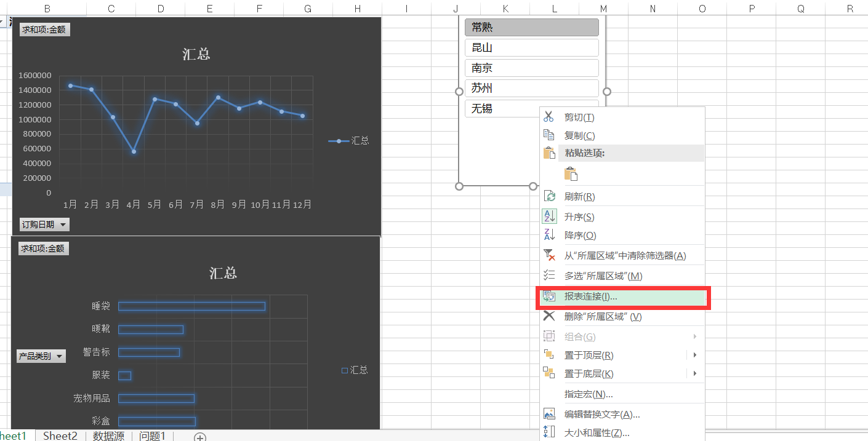Refresh the slicer via the 刷新 icon
The width and height of the screenshot is (868, 441).
(x=549, y=196)
